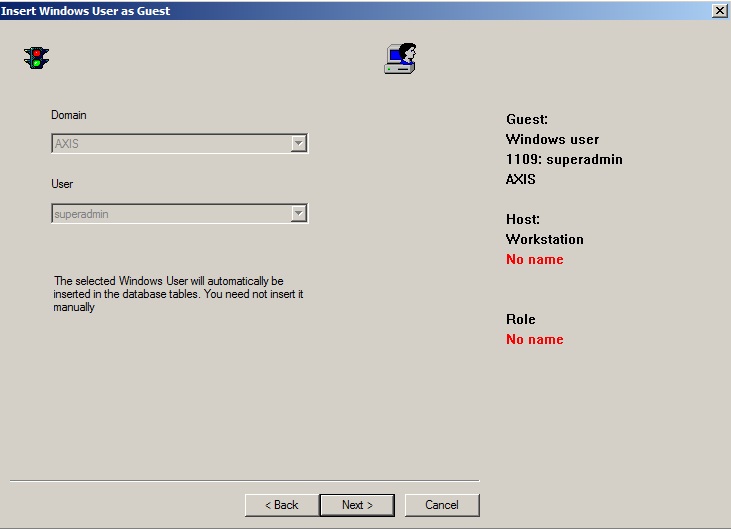Click the "Workstation" summary line
This screenshot has width=731, height=529.
tap(545, 239)
